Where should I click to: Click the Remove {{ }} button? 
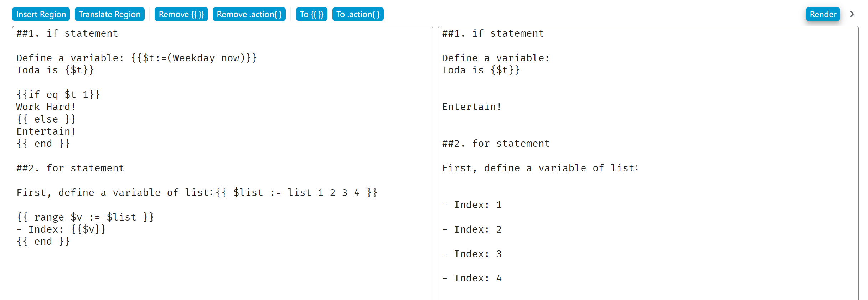pyautogui.click(x=181, y=14)
